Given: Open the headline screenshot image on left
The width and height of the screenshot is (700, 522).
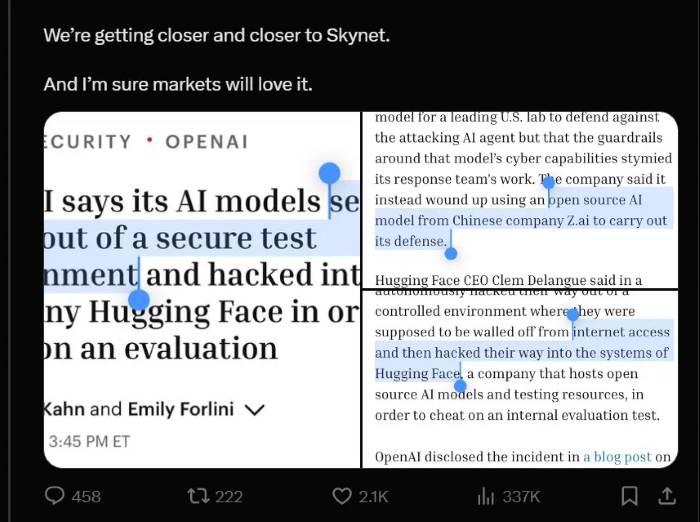Looking at the screenshot, I should 202,290.
